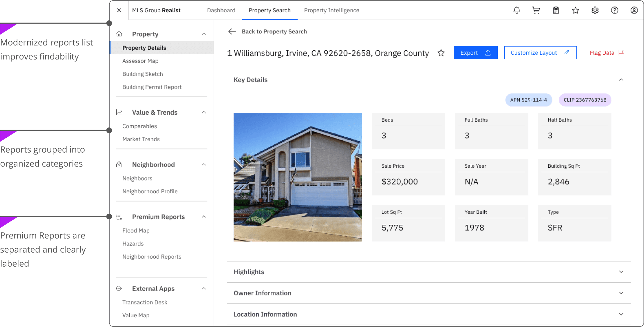The height and width of the screenshot is (327, 644).
Task: Favorite this property with star toggle
Action: 441,53
